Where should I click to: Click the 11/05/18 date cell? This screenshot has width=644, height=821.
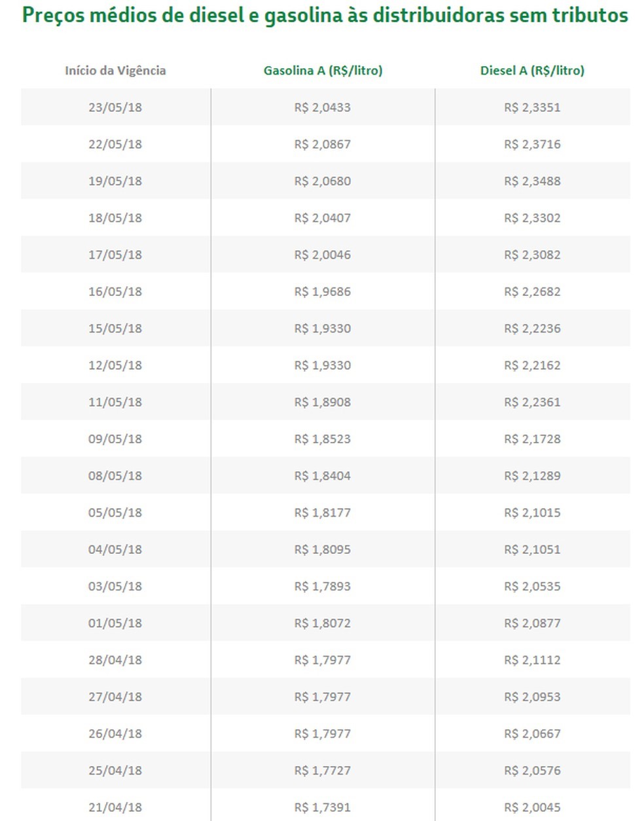pyautogui.click(x=115, y=402)
